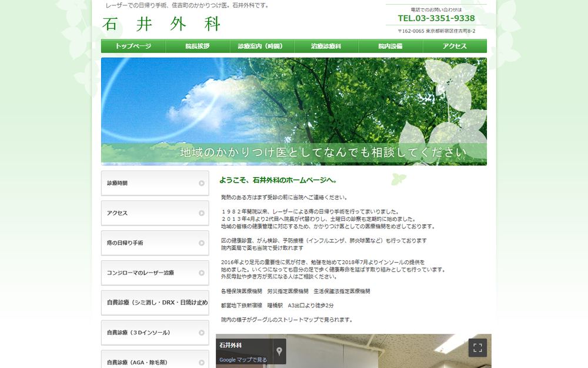
Task: Click the arrow icon on 痔の日帰り手術 button
Action: [202, 243]
